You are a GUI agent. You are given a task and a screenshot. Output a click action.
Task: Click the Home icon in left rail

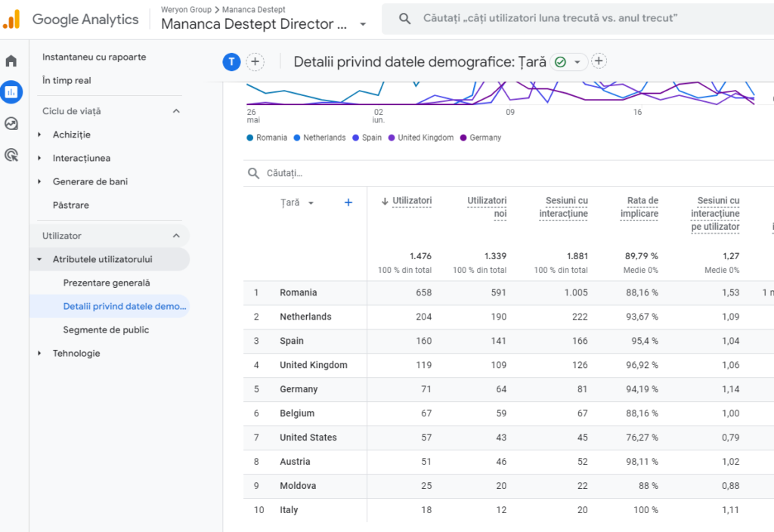click(11, 61)
